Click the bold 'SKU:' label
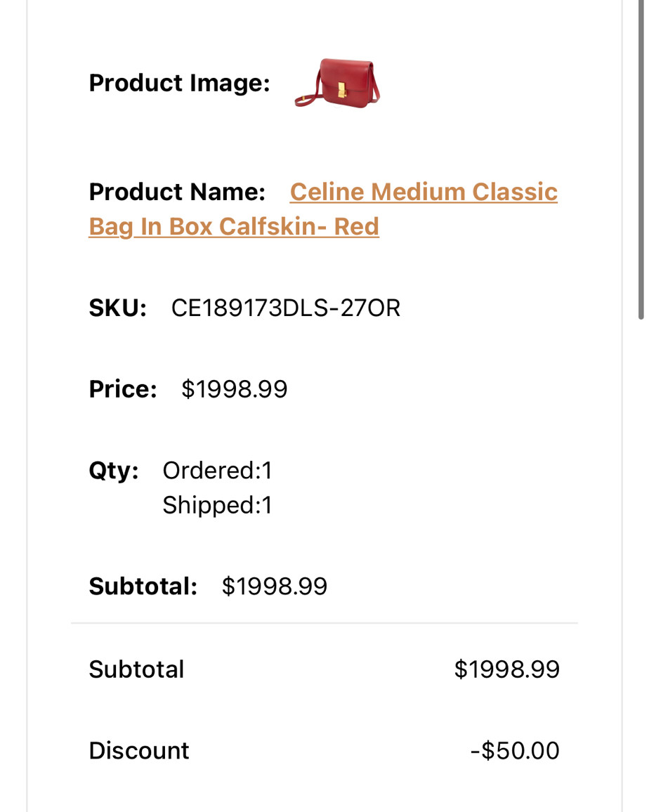649x812 pixels. click(x=117, y=308)
